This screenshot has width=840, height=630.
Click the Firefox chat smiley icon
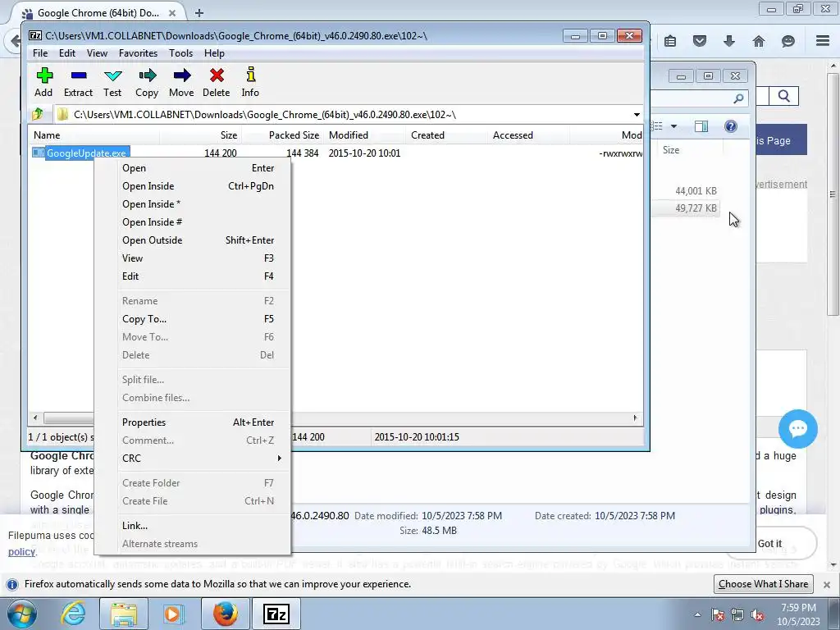pos(787,41)
